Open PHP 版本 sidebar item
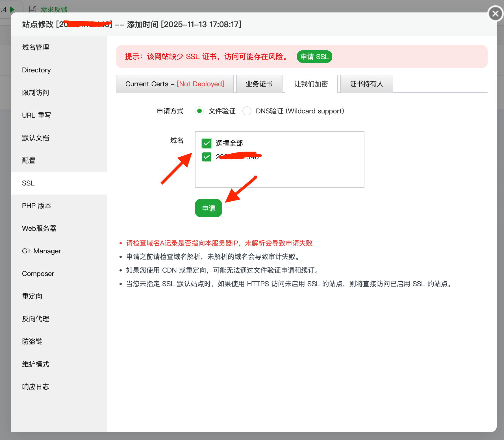This screenshot has width=504, height=440. coord(37,206)
